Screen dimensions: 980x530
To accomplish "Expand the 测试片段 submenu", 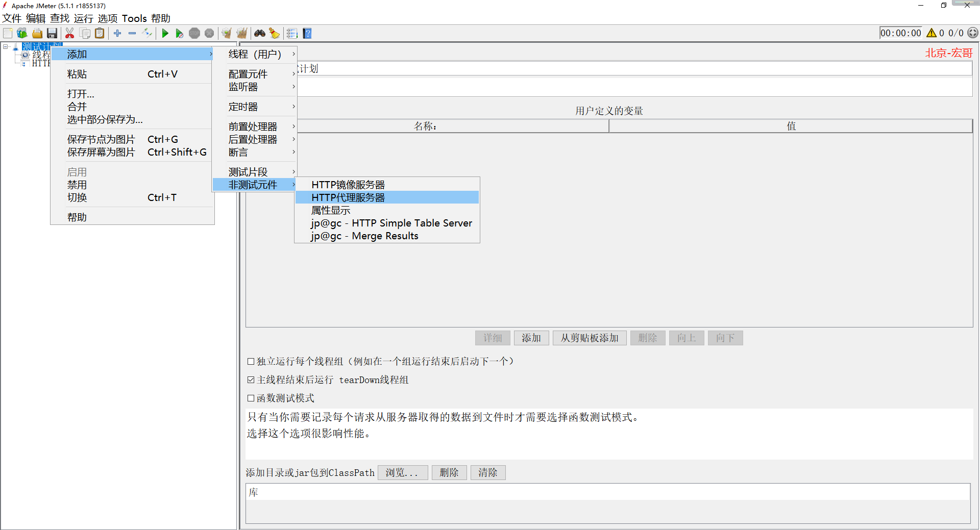I will [x=255, y=172].
